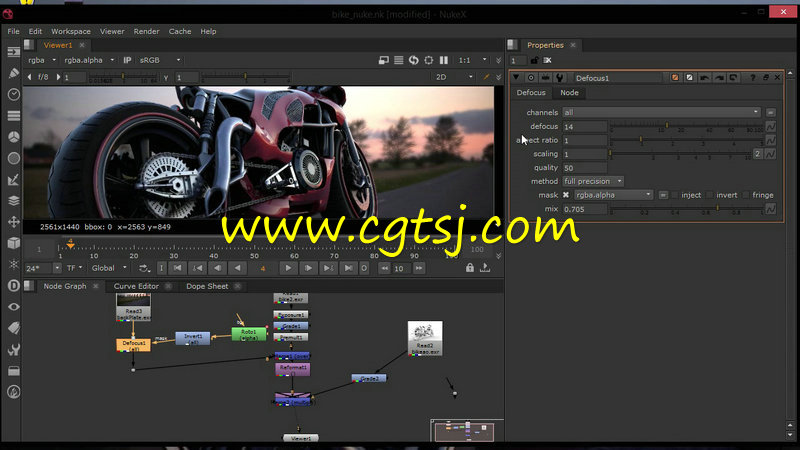Screen dimensions: 800x450
Task: Toggle the mask enable X box
Action: (566, 195)
